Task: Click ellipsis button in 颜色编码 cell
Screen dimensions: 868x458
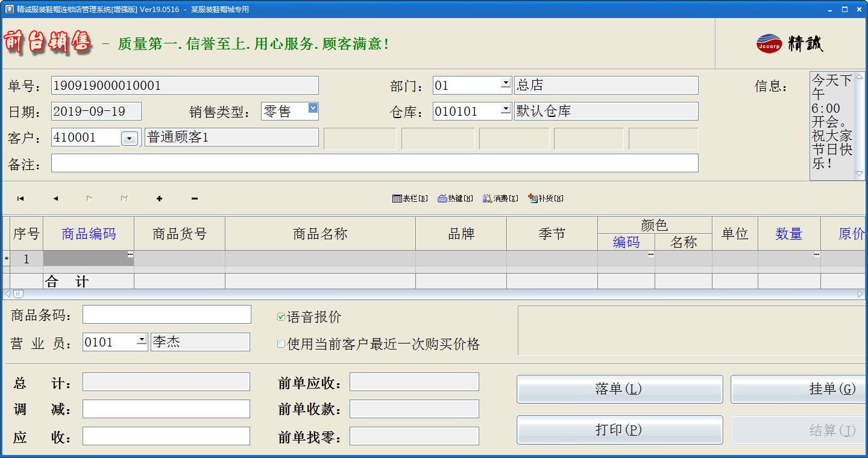Action: 650,255
